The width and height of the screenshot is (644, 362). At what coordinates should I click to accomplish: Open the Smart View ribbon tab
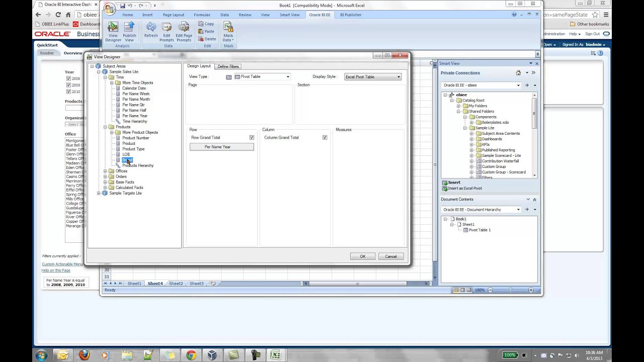289,15
